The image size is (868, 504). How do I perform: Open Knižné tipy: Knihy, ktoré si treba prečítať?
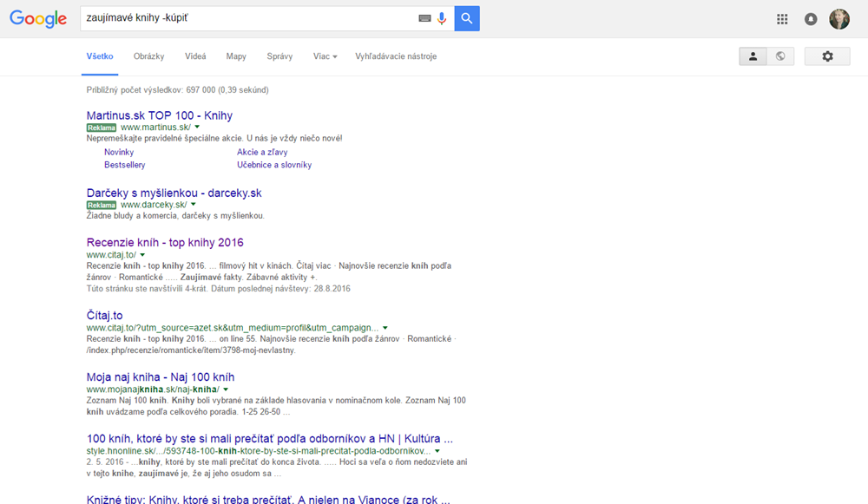[268, 499]
